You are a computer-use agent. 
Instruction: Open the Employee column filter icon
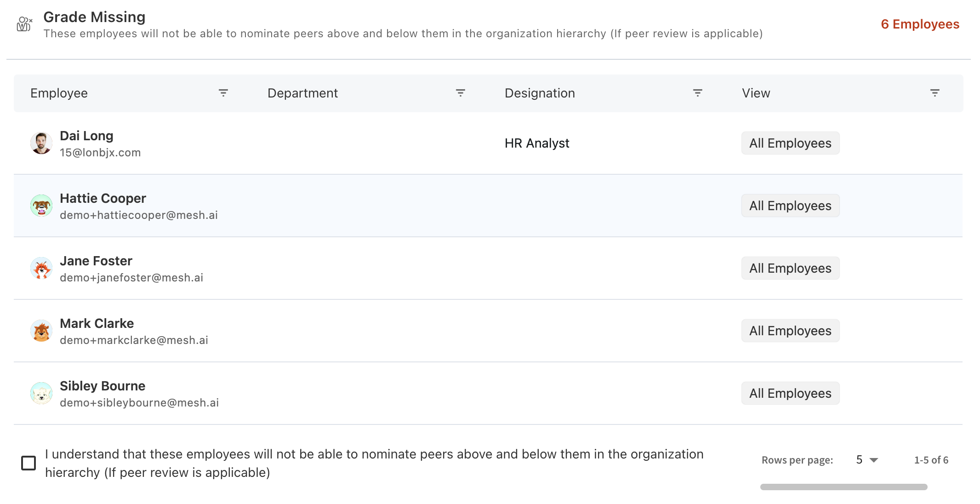pyautogui.click(x=223, y=93)
